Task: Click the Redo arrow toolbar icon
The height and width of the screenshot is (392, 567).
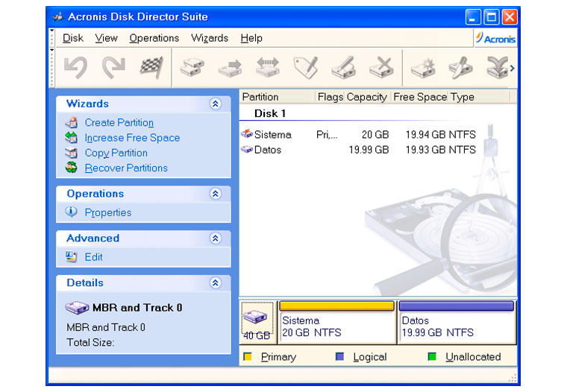Action: tap(113, 68)
